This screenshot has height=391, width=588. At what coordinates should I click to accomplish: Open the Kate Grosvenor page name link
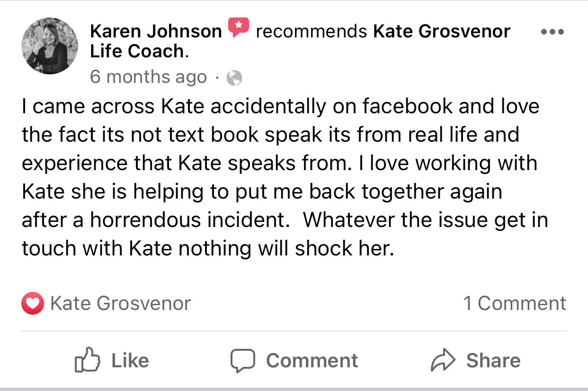click(441, 31)
